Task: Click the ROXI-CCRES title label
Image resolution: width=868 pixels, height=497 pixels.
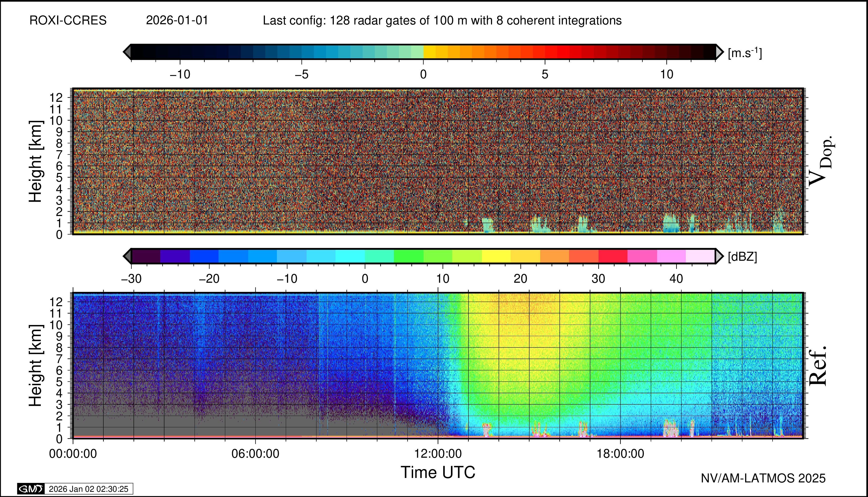Action: coord(68,21)
